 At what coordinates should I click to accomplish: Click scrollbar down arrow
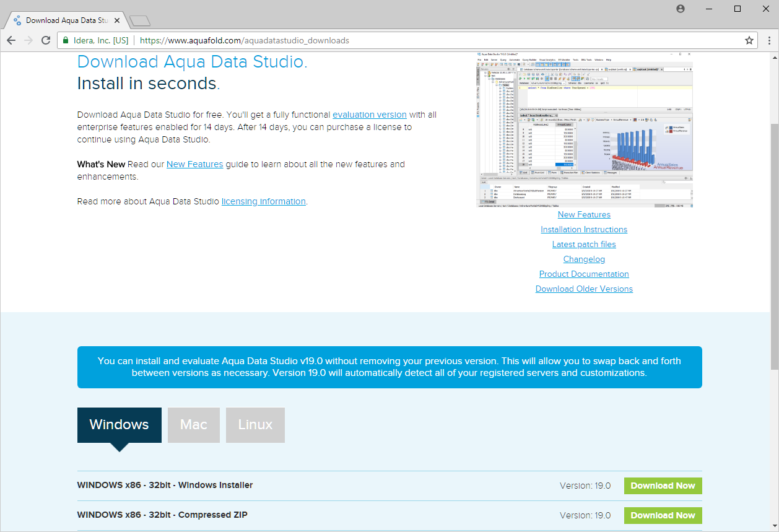click(773, 526)
